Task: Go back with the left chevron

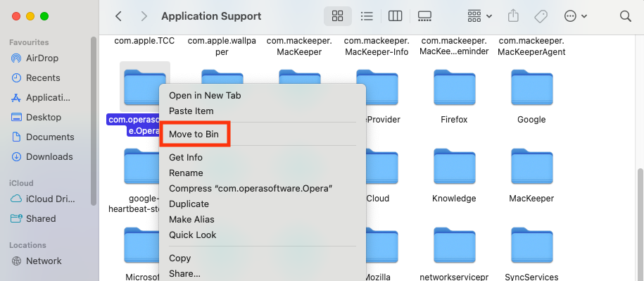Action: pos(118,16)
